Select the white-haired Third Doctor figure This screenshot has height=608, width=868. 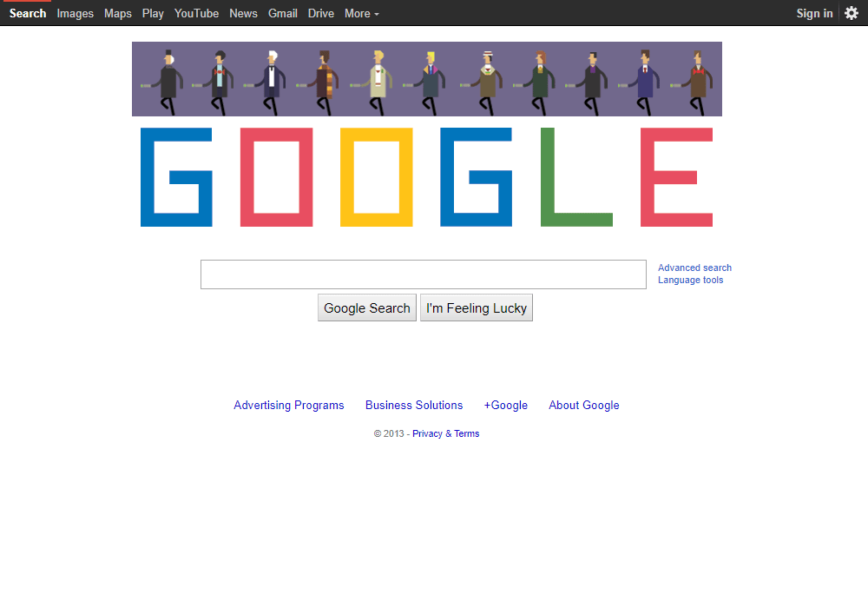(268, 83)
